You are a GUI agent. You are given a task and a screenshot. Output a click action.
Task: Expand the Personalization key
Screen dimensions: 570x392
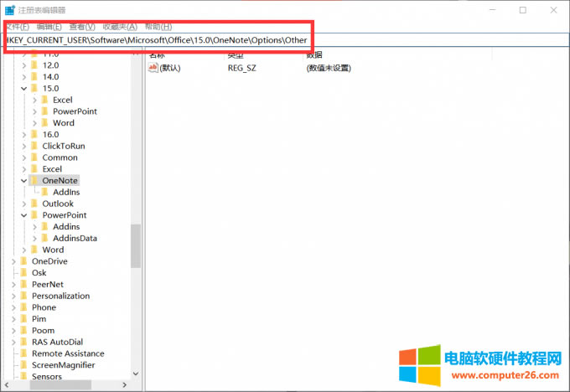[13, 296]
